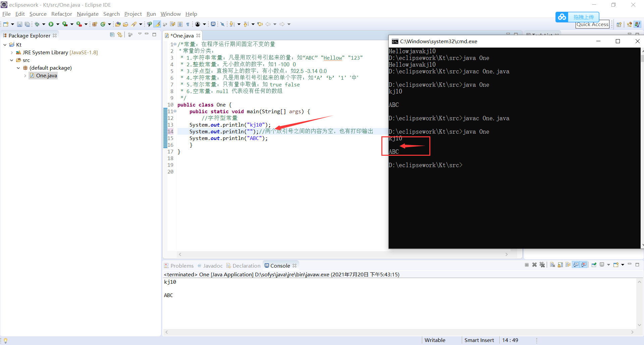Viewport: 644px width, 345px height.
Task: Open the File menu
Action: 6,14
